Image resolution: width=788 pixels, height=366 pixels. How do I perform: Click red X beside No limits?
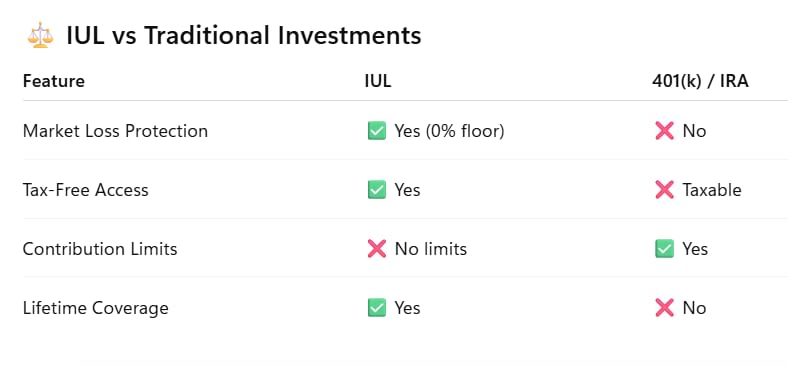(377, 249)
